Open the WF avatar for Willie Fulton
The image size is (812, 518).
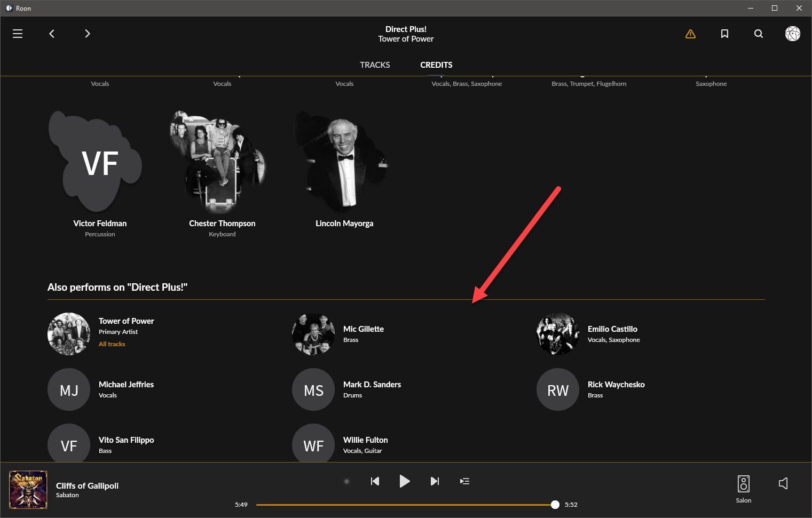[313, 443]
